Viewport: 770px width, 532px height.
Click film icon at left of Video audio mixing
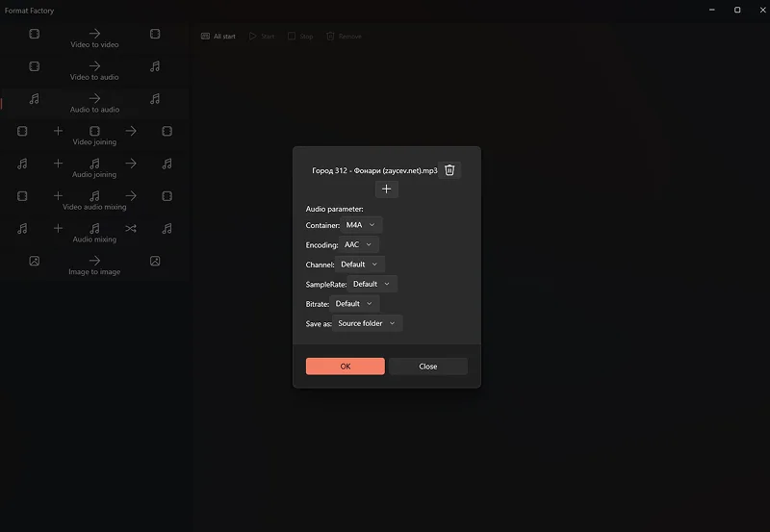22,196
